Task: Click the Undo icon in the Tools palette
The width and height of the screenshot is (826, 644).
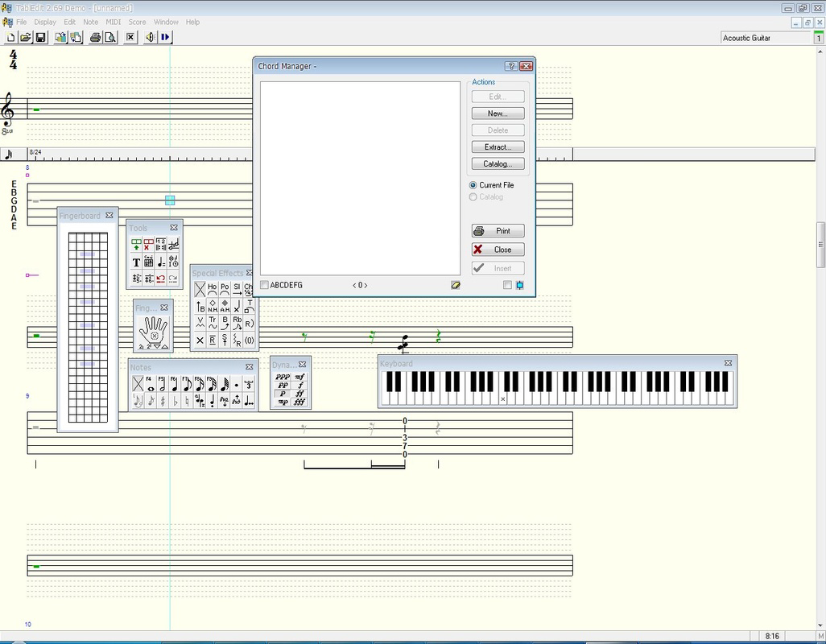Action: (x=161, y=279)
